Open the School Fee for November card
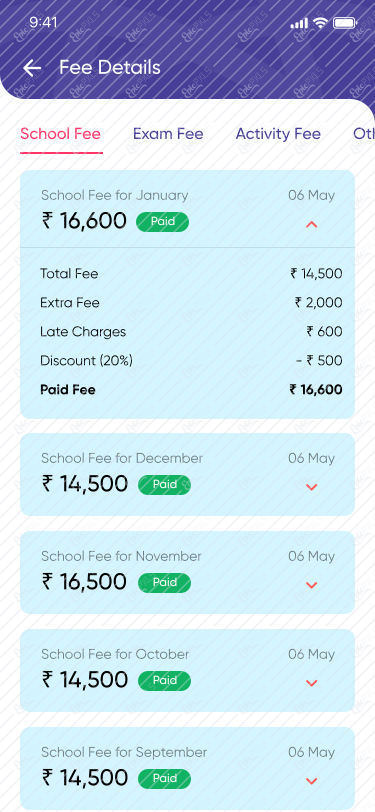375x812 pixels. [188, 572]
